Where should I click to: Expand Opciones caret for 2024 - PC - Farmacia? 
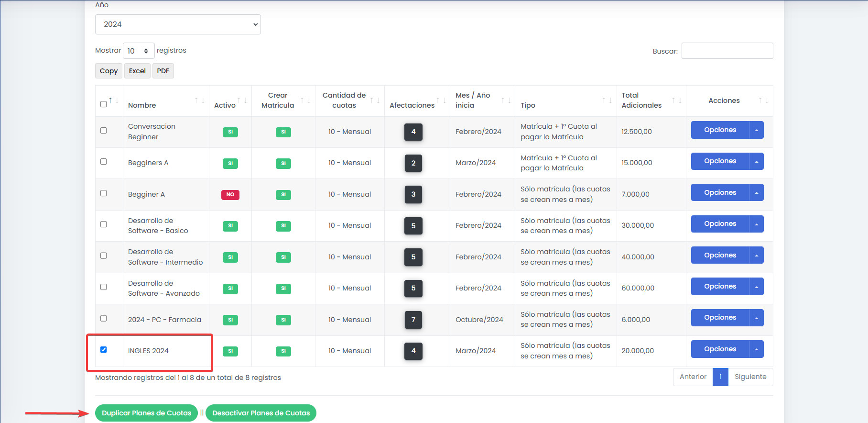coord(757,318)
